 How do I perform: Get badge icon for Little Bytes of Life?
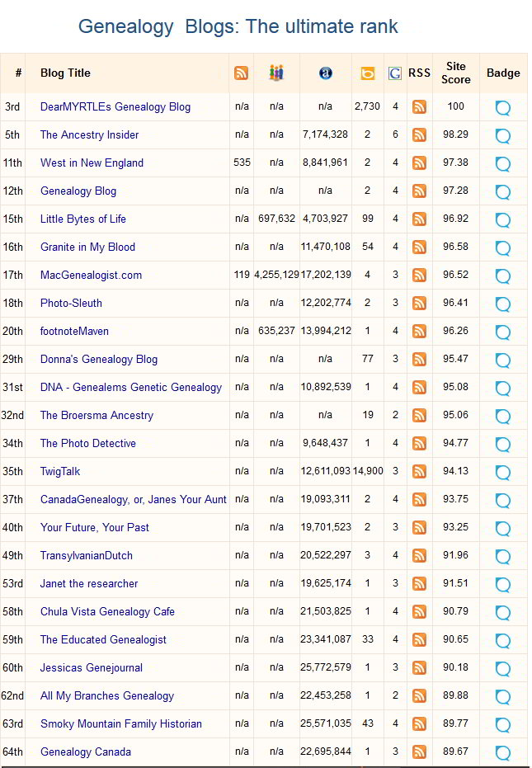pos(503,219)
